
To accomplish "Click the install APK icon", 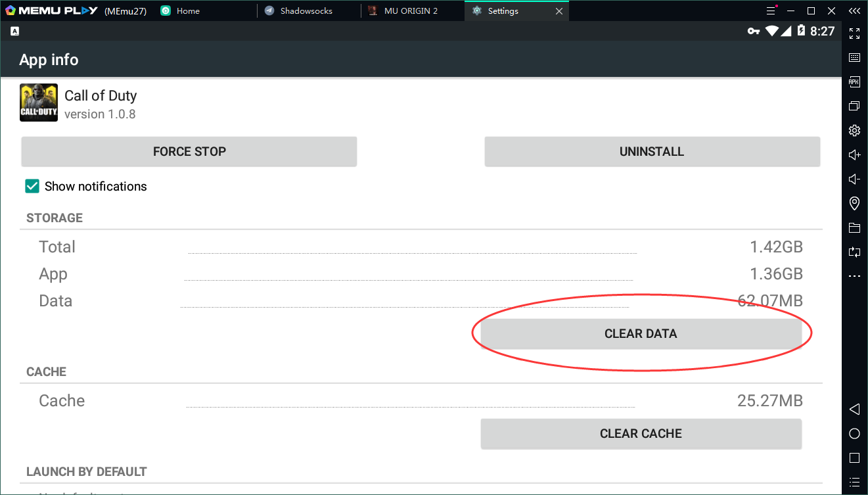I will (854, 82).
